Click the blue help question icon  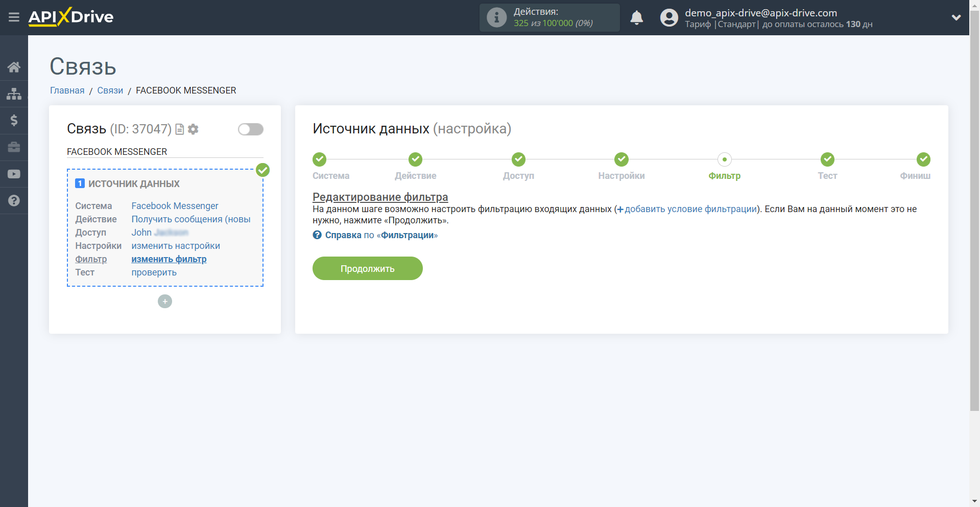click(317, 235)
